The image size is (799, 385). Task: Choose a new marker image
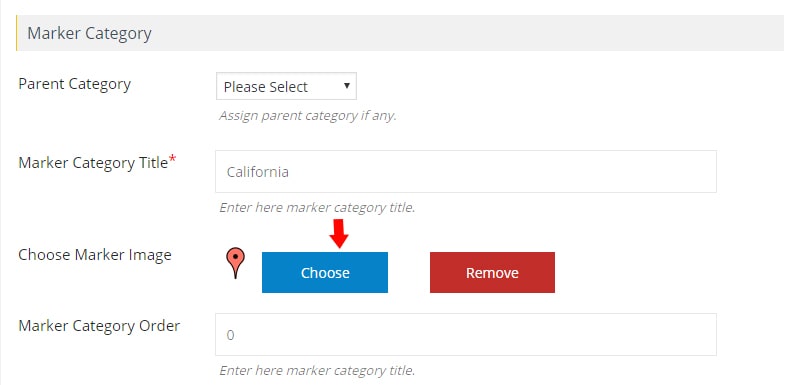click(x=325, y=272)
